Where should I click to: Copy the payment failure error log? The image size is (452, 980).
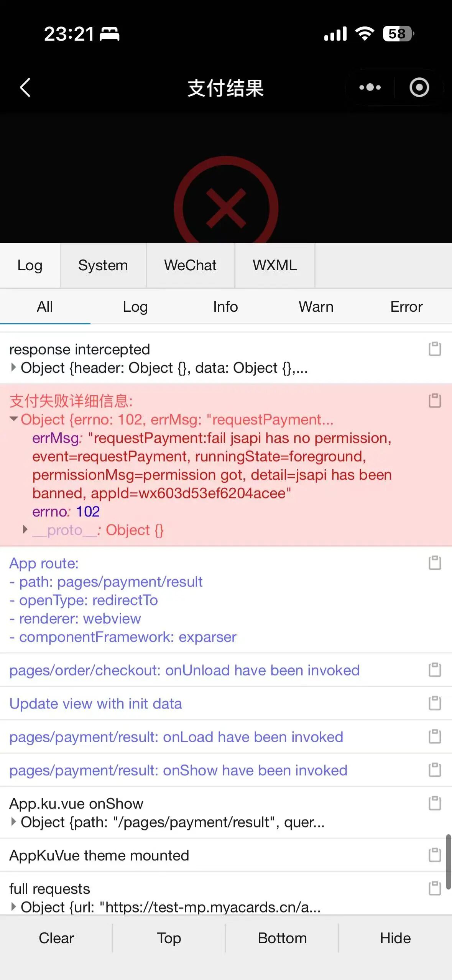[x=435, y=401]
